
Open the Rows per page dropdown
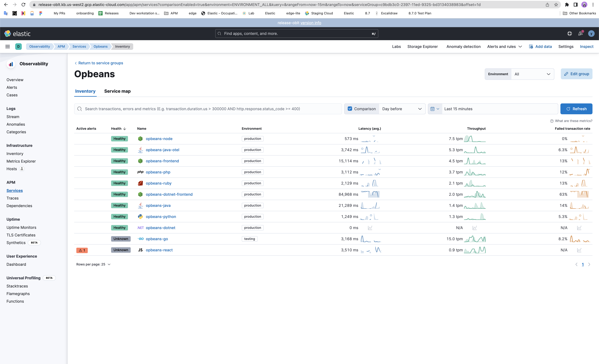click(93, 264)
